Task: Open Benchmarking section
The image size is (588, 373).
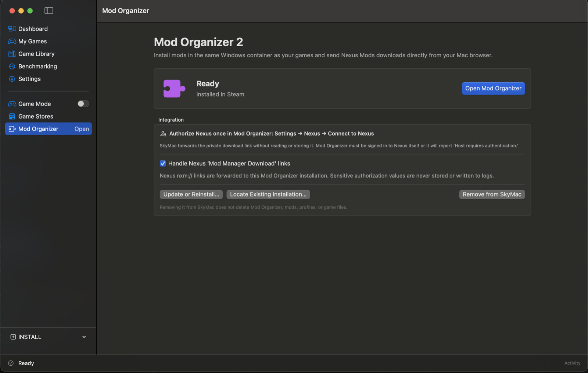Action: point(38,66)
